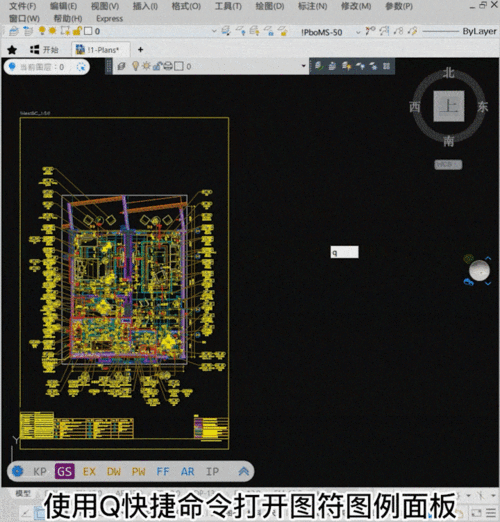
Task: Select the GS category in bottom palette
Action: point(64,471)
